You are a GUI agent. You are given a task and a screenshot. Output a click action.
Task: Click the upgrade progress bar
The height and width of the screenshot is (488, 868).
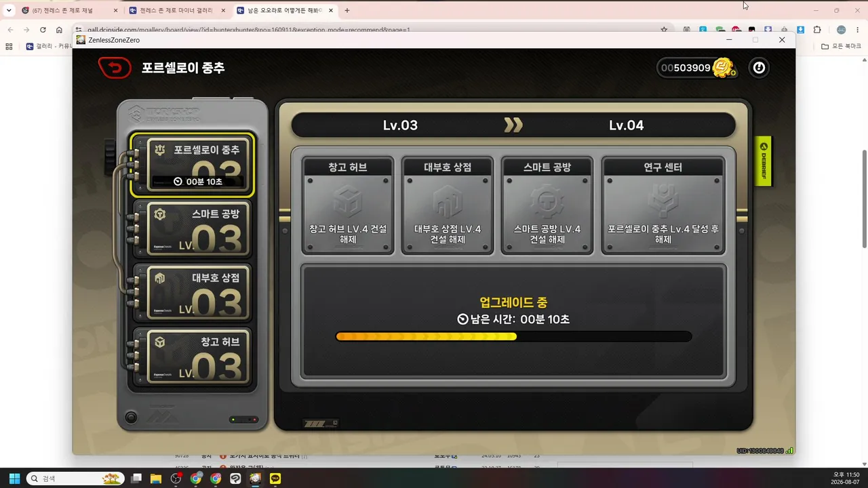tap(514, 337)
